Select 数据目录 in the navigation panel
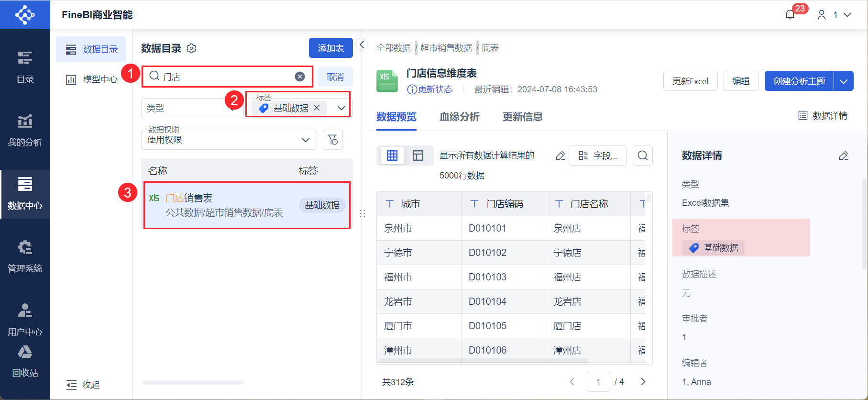Viewport: 868px width, 400px height. click(91, 49)
